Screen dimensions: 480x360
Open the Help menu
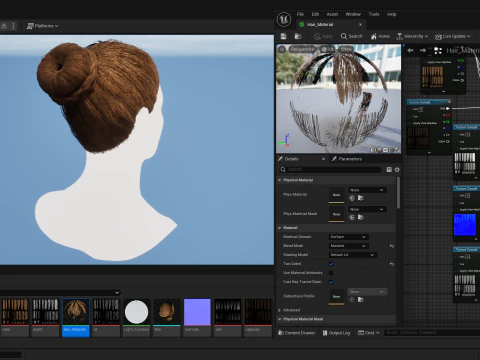[x=391, y=14]
